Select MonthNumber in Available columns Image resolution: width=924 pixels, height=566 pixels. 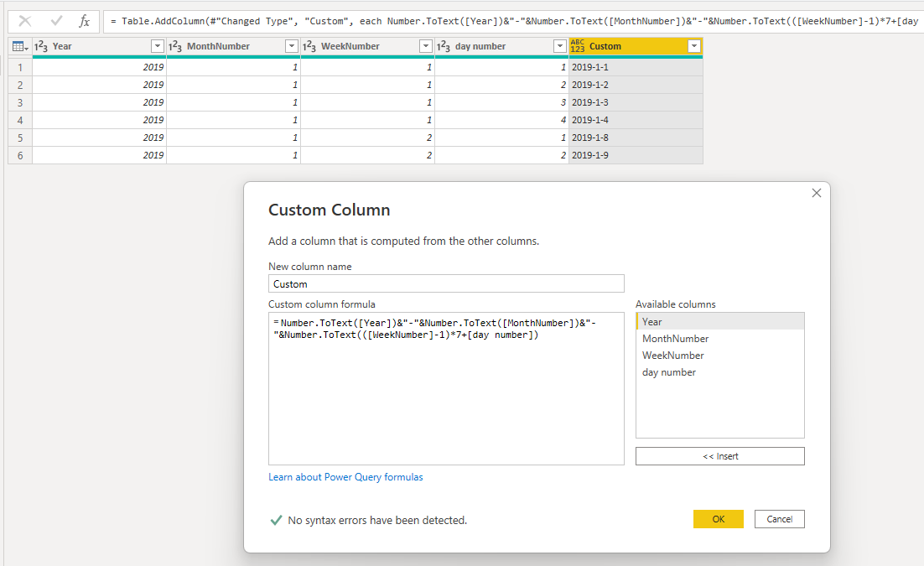719,339
